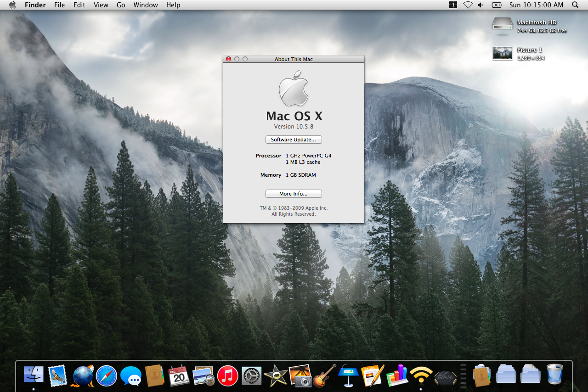
Task: Open Spotlight search magnifier
Action: pyautogui.click(x=575, y=5)
